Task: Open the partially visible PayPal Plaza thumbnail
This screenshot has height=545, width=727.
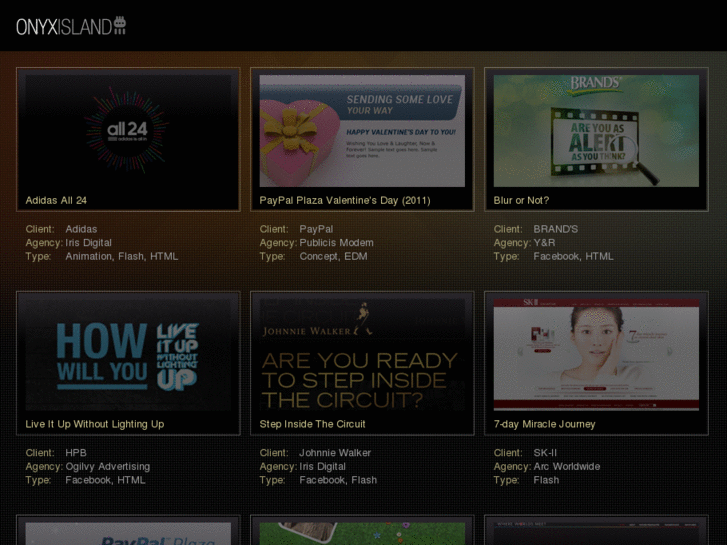Action: coord(128,534)
